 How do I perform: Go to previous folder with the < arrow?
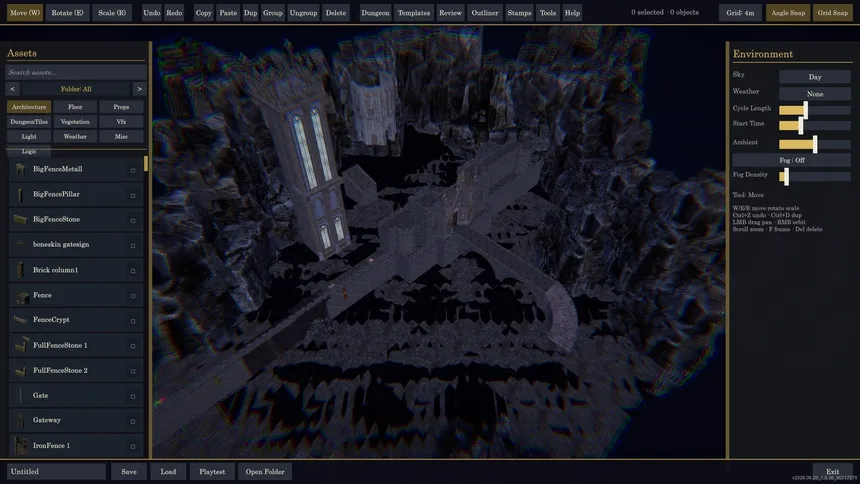click(x=13, y=89)
